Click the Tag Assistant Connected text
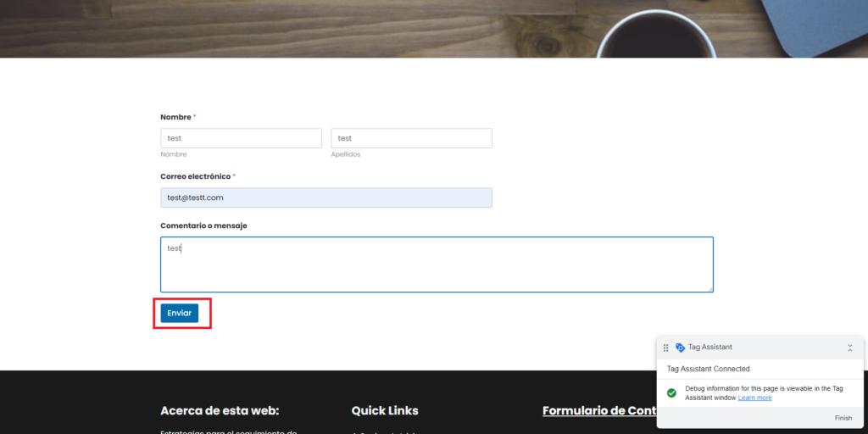Image resolution: width=868 pixels, height=434 pixels. (708, 369)
